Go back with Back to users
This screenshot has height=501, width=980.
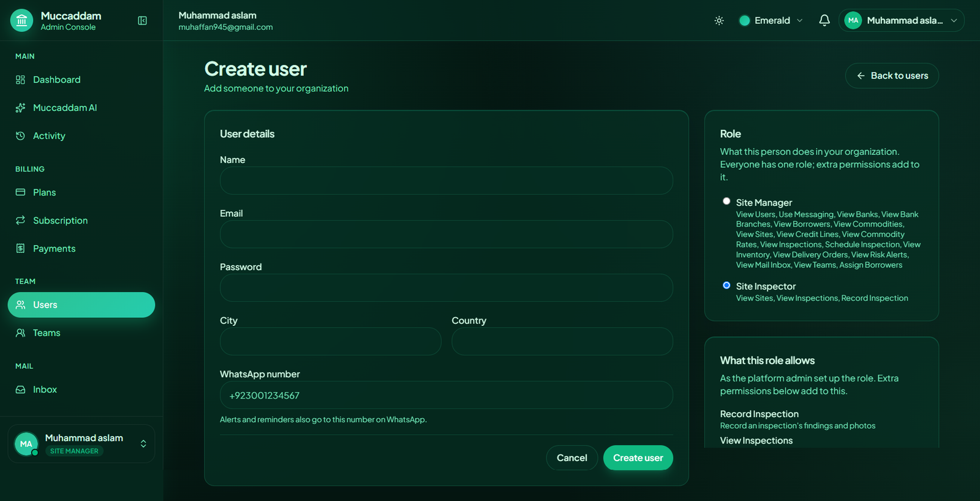pos(892,76)
